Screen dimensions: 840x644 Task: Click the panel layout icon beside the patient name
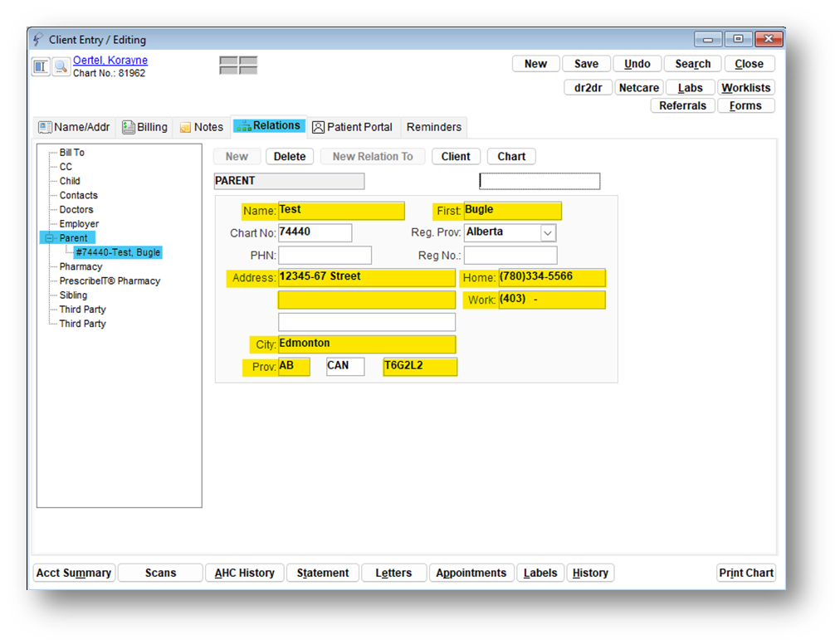pos(41,67)
